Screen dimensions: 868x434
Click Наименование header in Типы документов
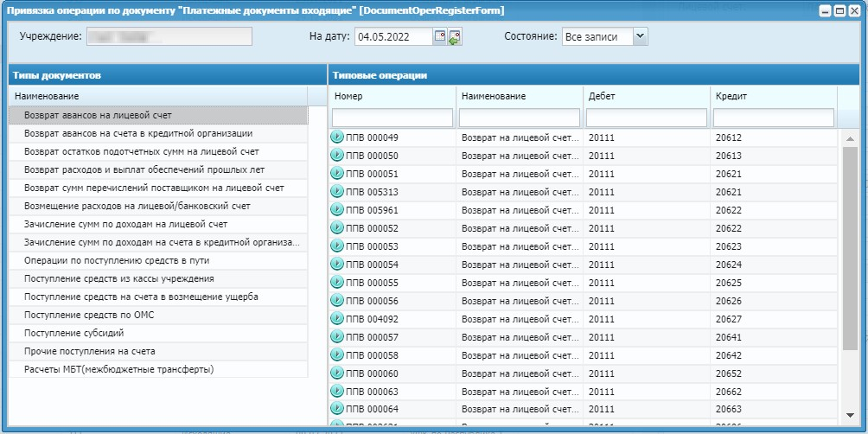pos(158,96)
